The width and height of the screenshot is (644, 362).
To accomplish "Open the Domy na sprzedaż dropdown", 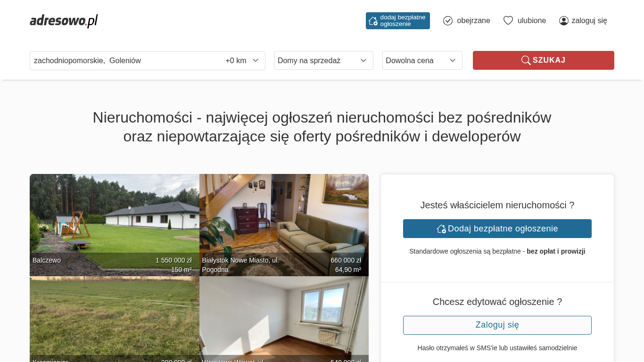I will pyautogui.click(x=323, y=60).
